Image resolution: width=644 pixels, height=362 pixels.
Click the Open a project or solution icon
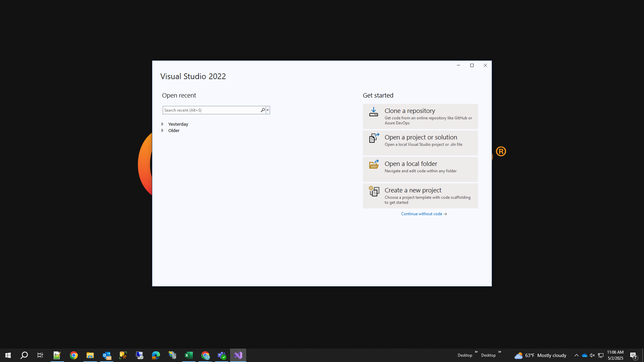point(374,138)
